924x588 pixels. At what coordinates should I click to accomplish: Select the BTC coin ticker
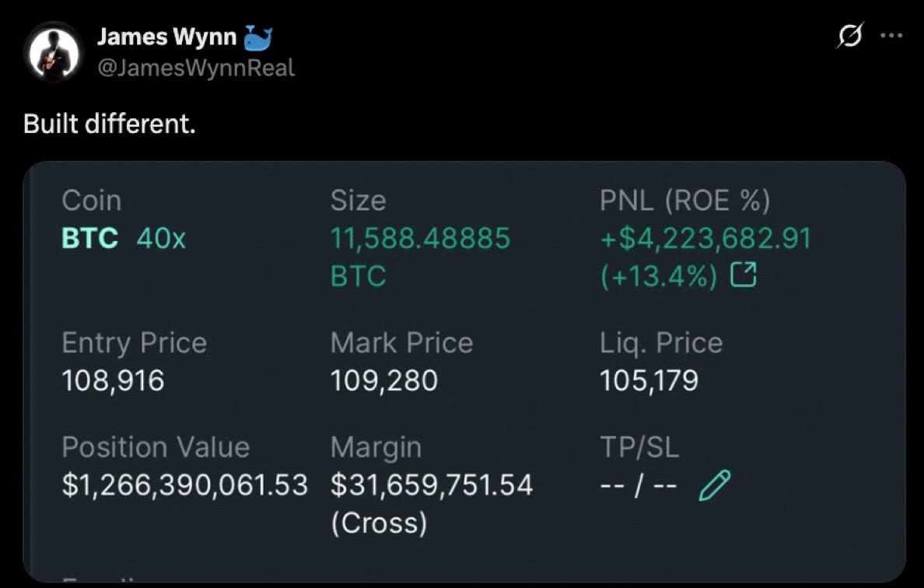(x=90, y=239)
